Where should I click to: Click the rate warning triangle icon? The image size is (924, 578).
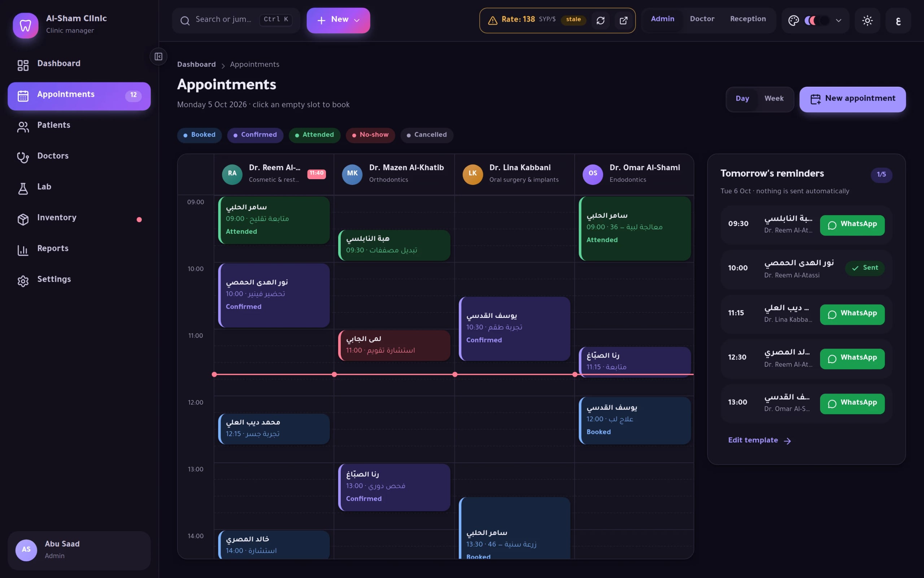pos(493,20)
